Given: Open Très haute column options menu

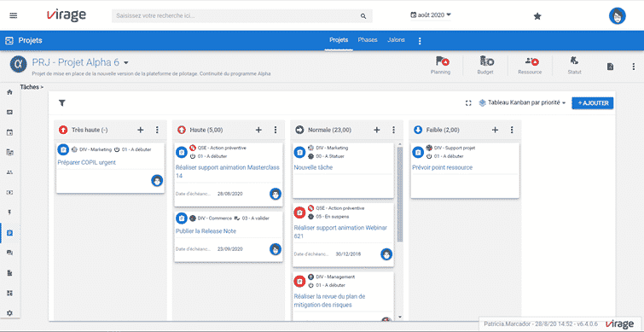Looking at the screenshot, I should click(157, 130).
